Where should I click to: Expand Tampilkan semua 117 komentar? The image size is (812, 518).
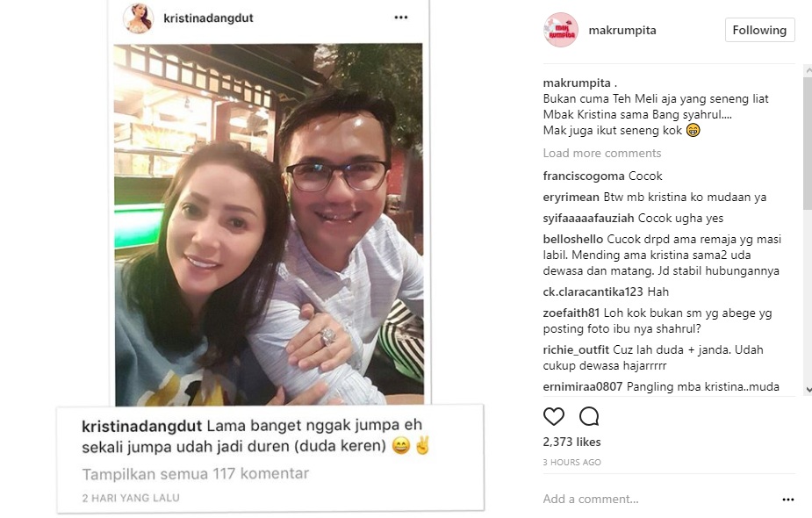(x=196, y=473)
